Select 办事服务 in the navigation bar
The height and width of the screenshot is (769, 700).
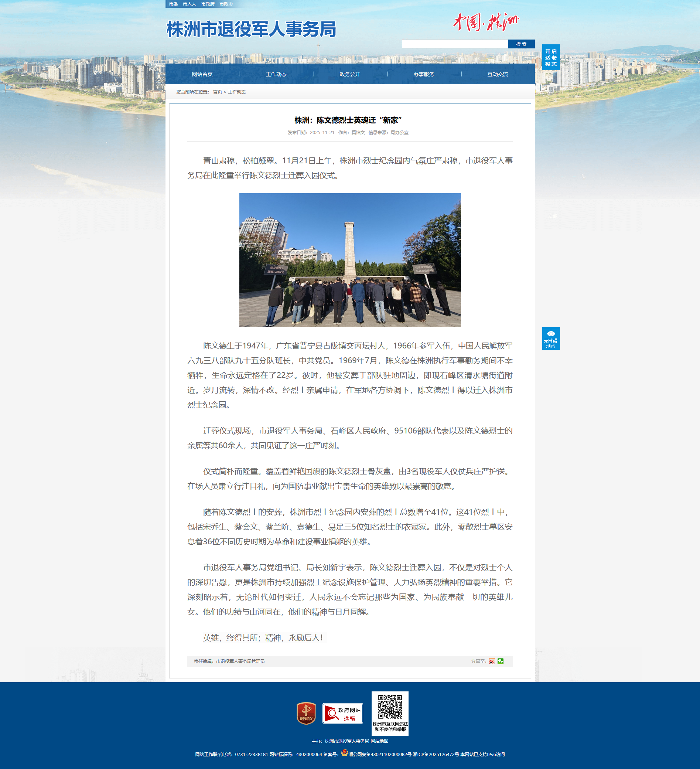(x=424, y=74)
